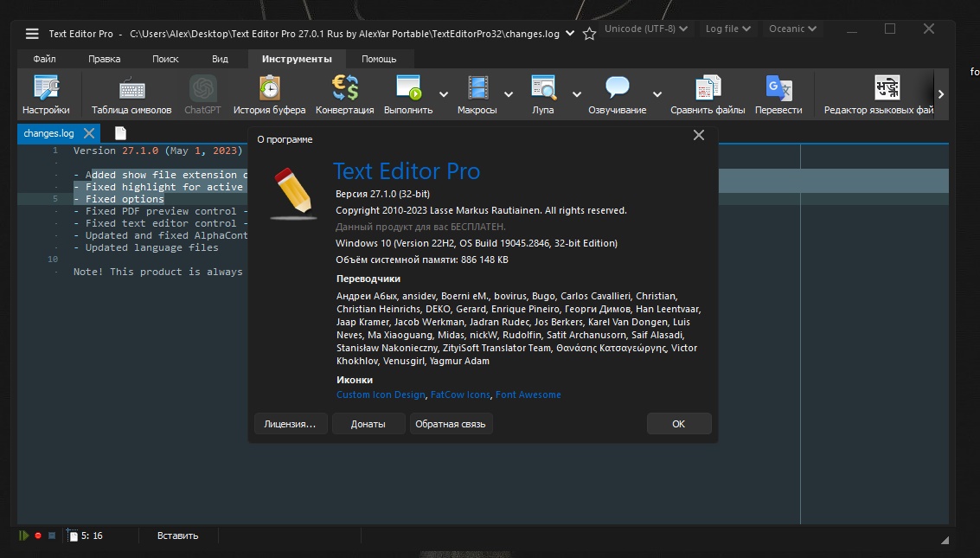
Task: Click the stop macro square icon
Action: (x=52, y=536)
